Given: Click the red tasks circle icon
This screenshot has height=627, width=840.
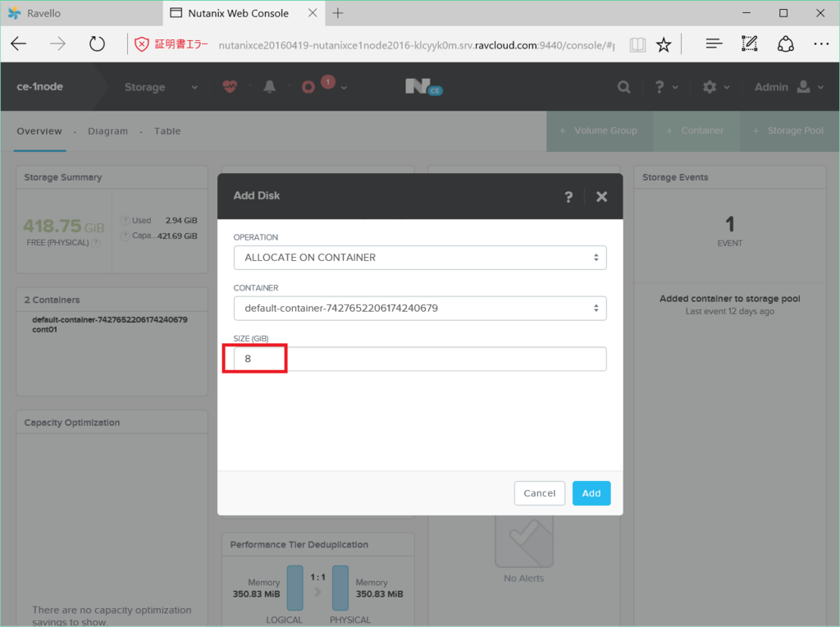Looking at the screenshot, I should (308, 87).
